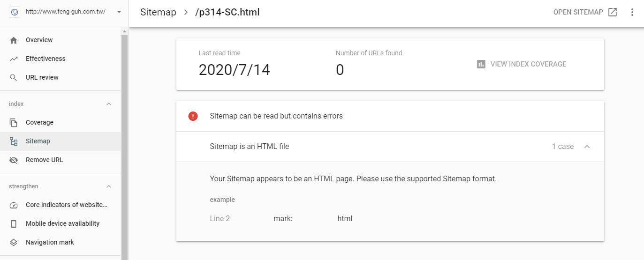Open Coverage pages icon
The image size is (644, 260).
(14, 123)
